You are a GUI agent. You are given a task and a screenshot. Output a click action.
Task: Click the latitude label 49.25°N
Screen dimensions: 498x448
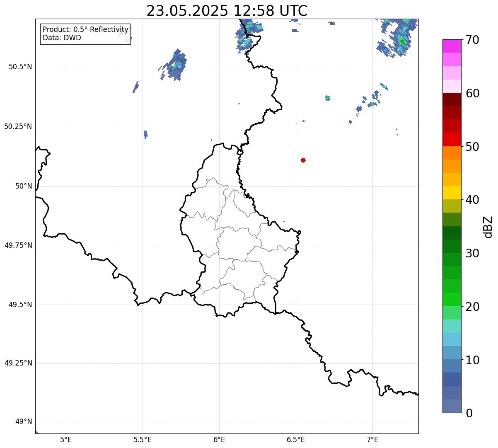[18, 363]
